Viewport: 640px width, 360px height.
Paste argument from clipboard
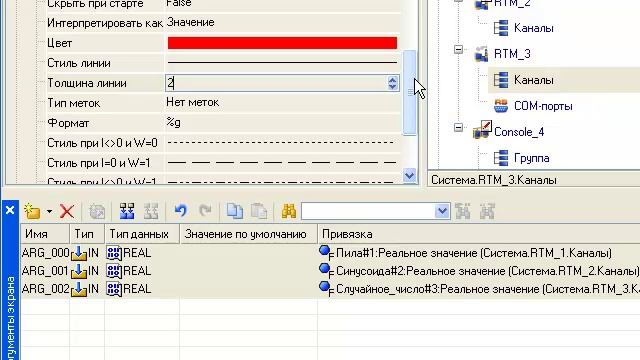tap(259, 211)
